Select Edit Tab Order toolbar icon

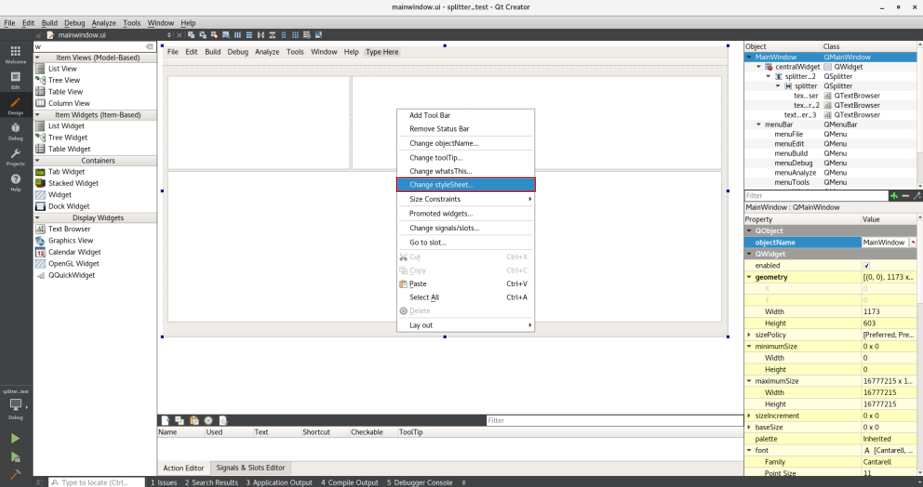pos(226,35)
